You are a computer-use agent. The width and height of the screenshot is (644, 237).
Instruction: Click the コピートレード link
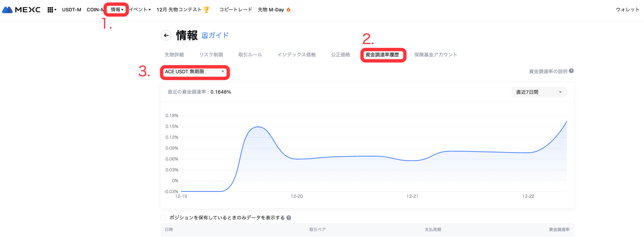235,10
